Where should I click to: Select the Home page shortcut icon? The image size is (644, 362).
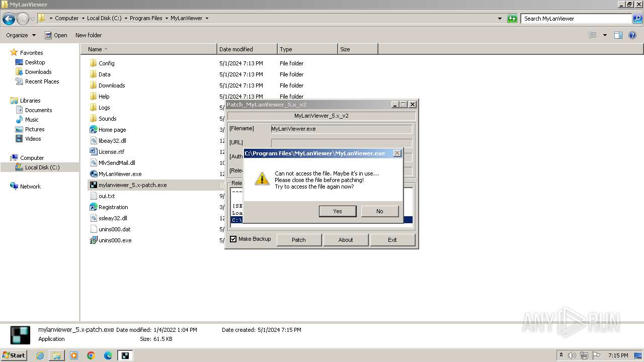tap(93, 130)
